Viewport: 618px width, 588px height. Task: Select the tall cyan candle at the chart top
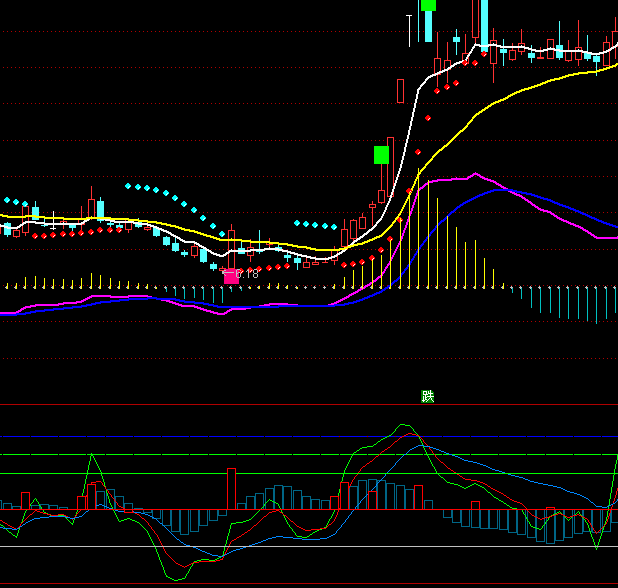483,22
